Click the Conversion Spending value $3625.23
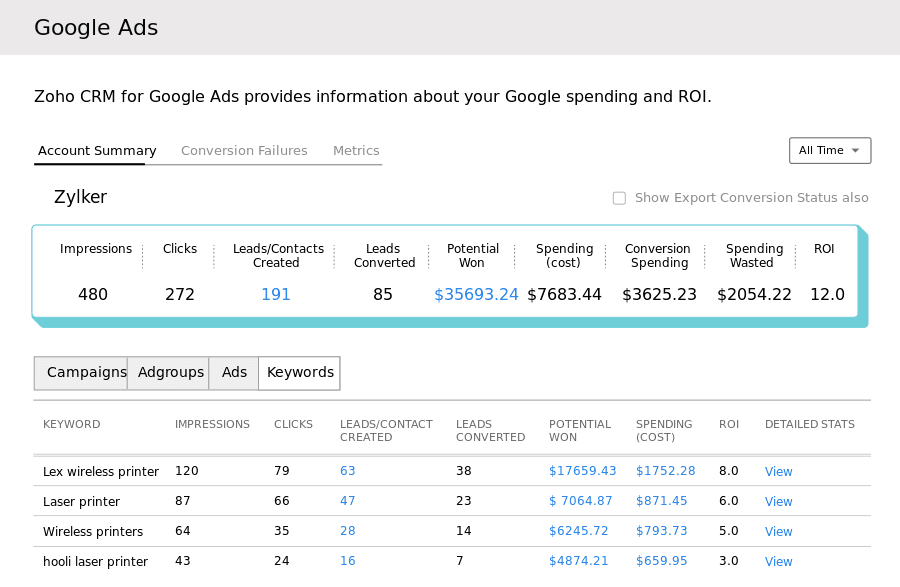The height and width of the screenshot is (587, 900). coord(659,294)
